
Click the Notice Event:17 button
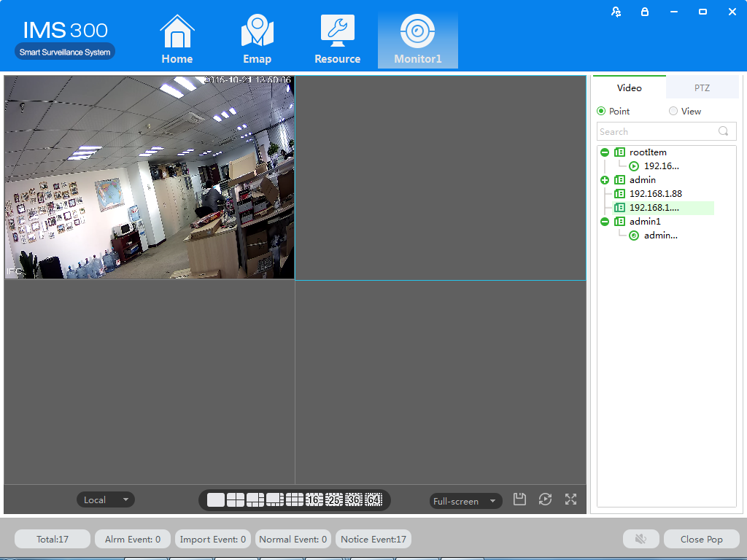pos(373,539)
